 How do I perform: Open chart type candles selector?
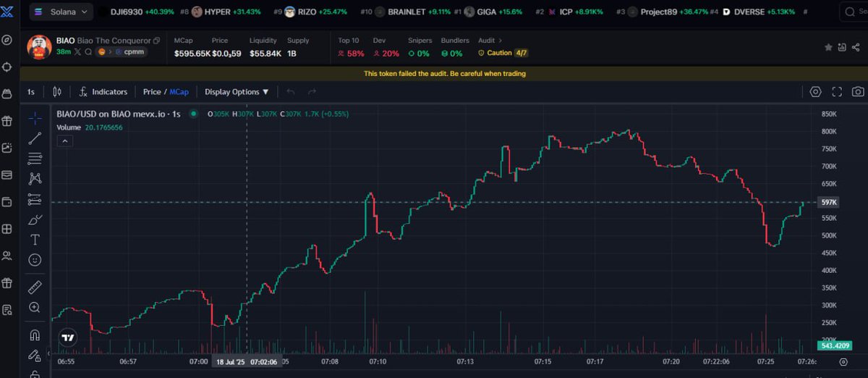tap(57, 92)
